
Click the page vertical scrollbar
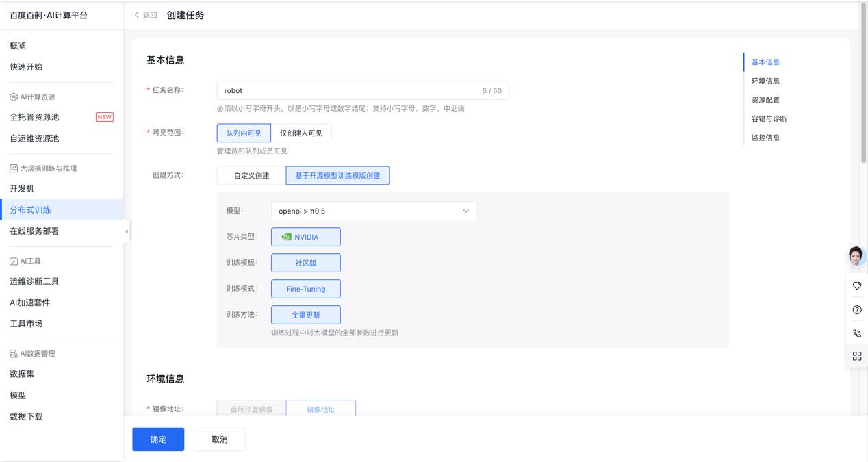[863, 82]
